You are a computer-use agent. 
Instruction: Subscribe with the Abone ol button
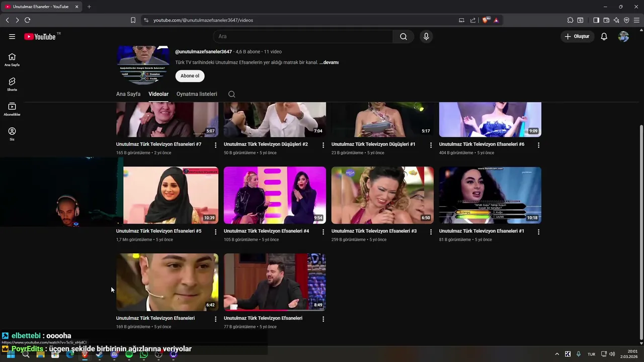pyautogui.click(x=190, y=76)
